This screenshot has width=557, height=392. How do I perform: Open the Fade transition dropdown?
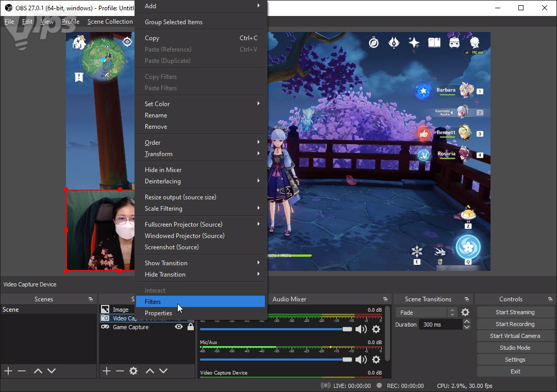(x=426, y=313)
